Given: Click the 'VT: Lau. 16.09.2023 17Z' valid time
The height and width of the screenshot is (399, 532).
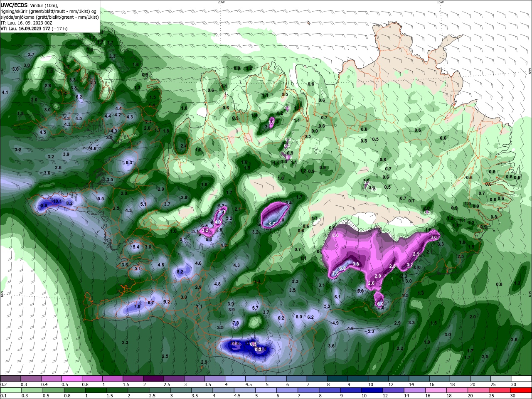Looking at the screenshot, I should pyautogui.click(x=25, y=29).
